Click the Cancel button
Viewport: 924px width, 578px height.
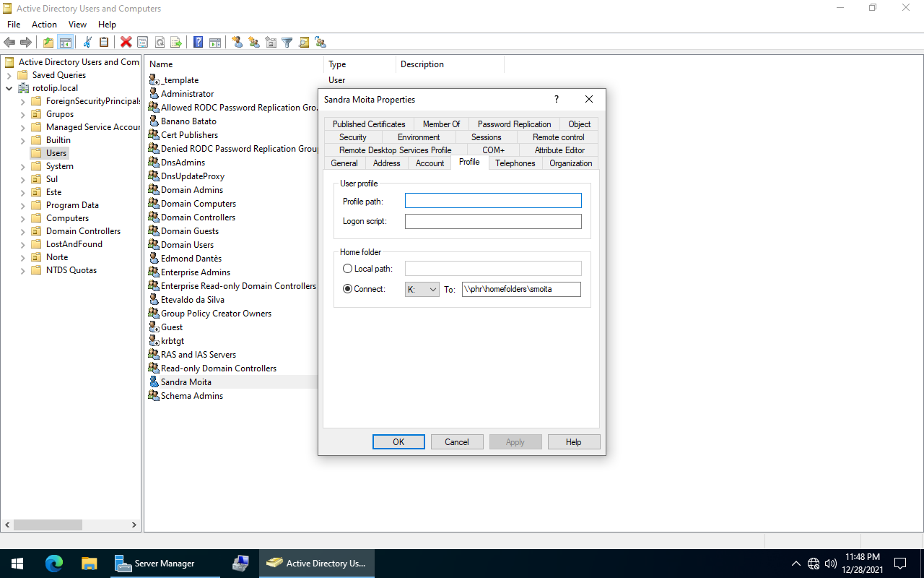457,442
